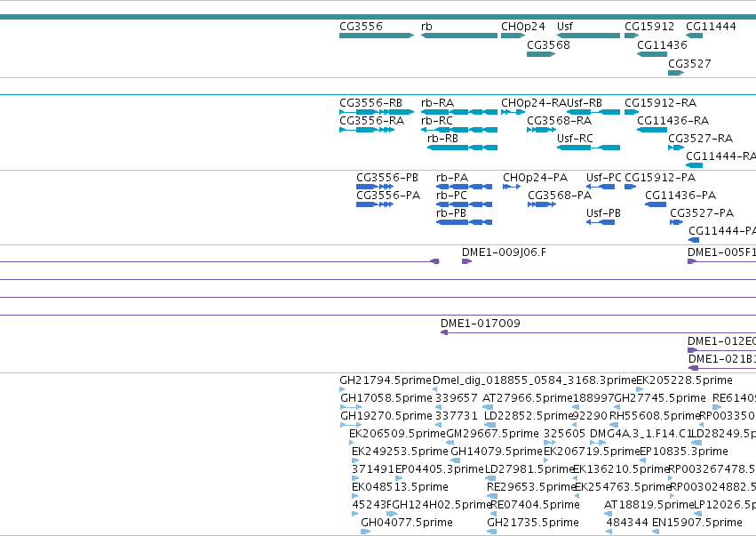Click the CG3568 gene glyph
Image resolution: width=756 pixels, height=536 pixels.
541,54
